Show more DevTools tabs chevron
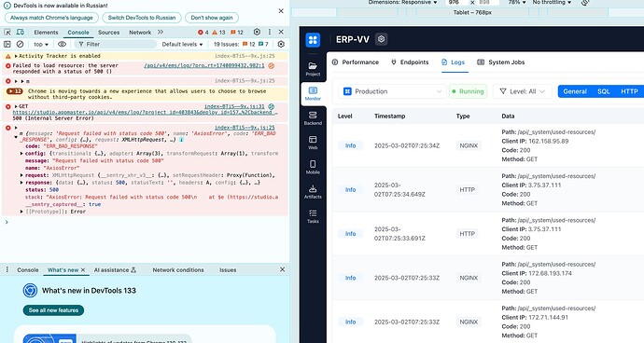Viewport: 644px width, 343px height. (161, 32)
